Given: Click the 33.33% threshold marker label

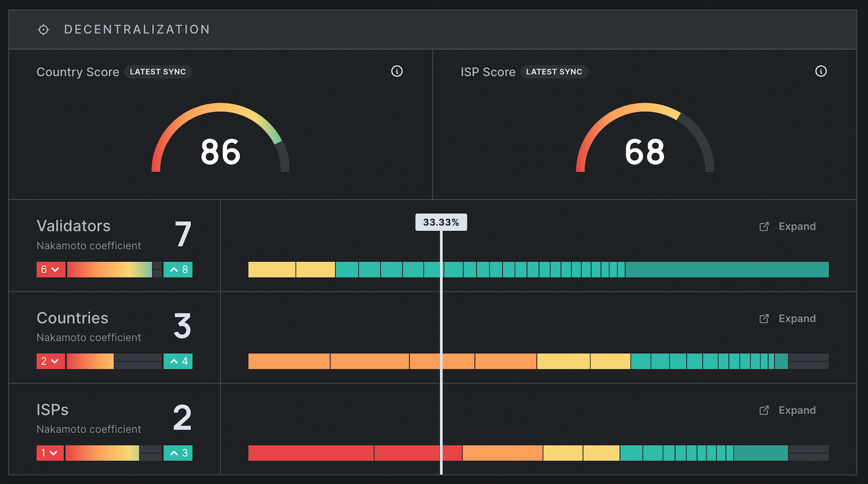Looking at the screenshot, I should 441,222.
